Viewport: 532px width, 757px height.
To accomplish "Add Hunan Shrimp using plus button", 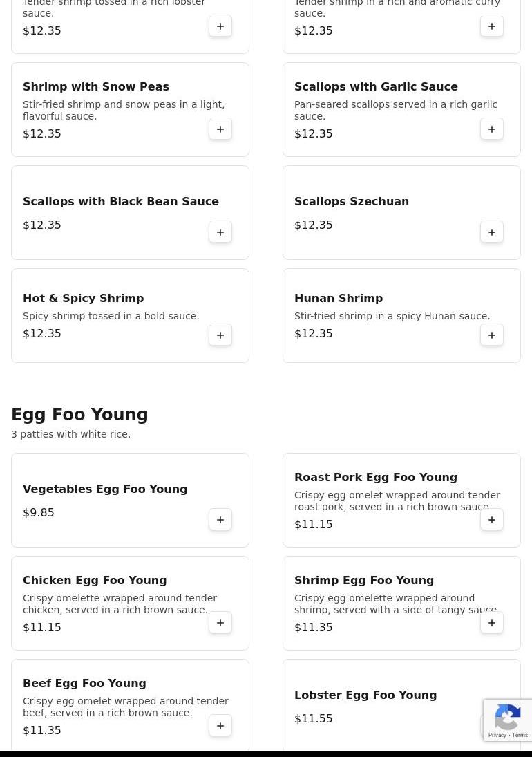I will point(492,335).
